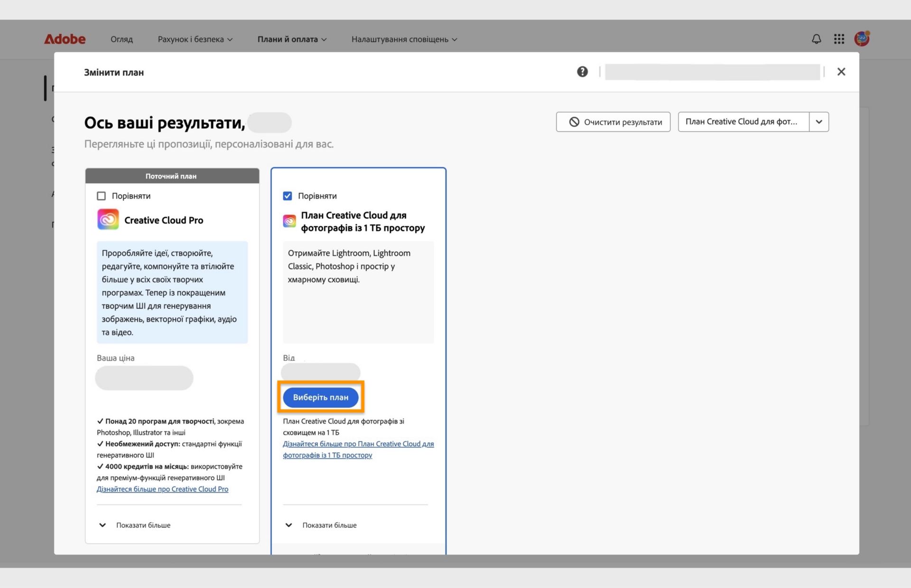This screenshot has height=588, width=911.
Task: Click the Creative Cloud Pro app icon
Action: click(108, 220)
